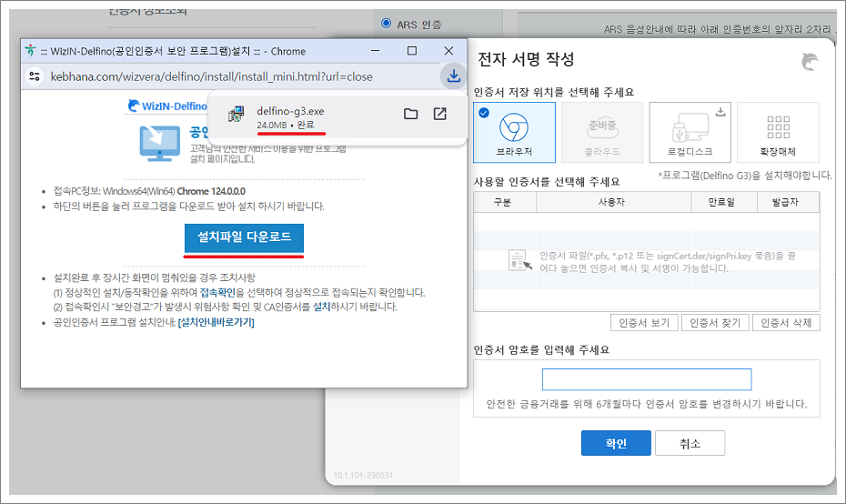Image resolution: width=846 pixels, height=504 pixels.
Task: Click the Chrome downloads icon in address bar
Action: 454,76
